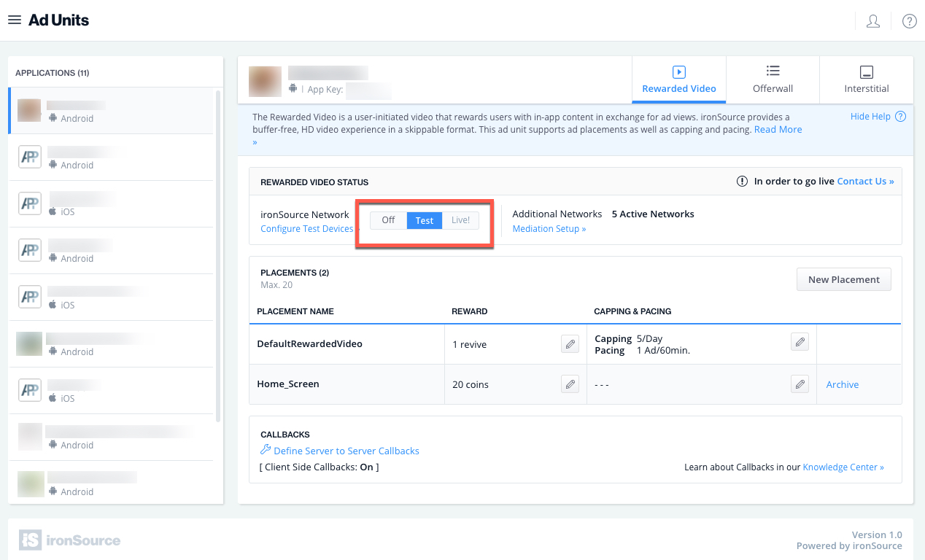Click the help question mark in top bar
This screenshot has height=560, width=925.
pyautogui.click(x=910, y=21)
